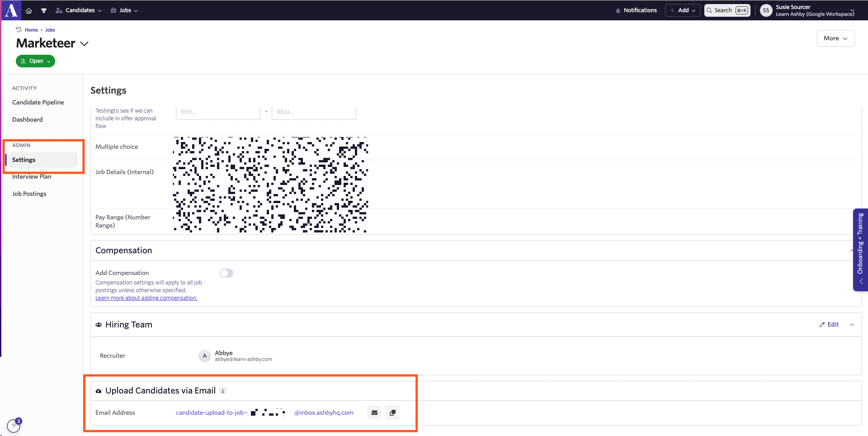This screenshot has width=868, height=436.
Task: Select Settings under Admin
Action: click(x=41, y=160)
